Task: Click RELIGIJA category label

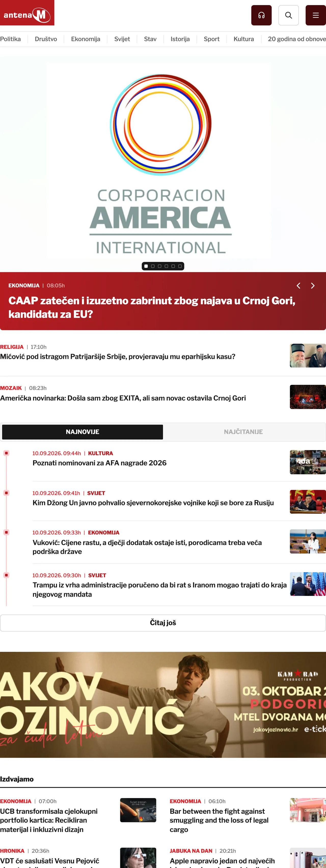Action: coord(12,347)
